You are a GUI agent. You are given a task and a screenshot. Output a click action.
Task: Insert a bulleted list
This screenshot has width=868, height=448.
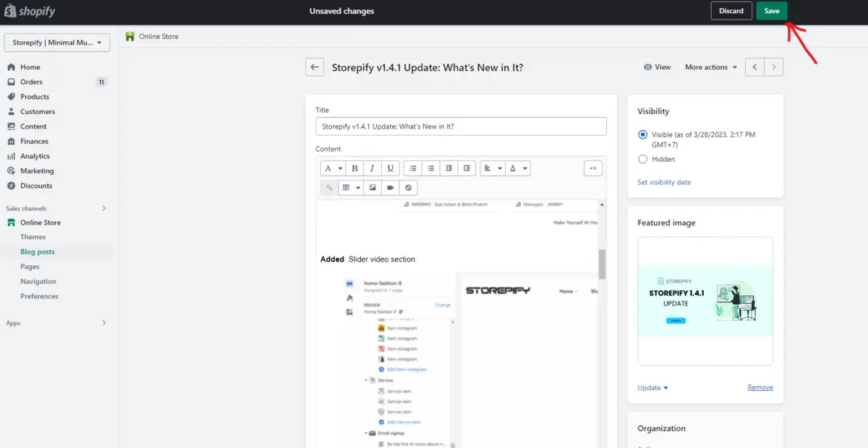412,168
